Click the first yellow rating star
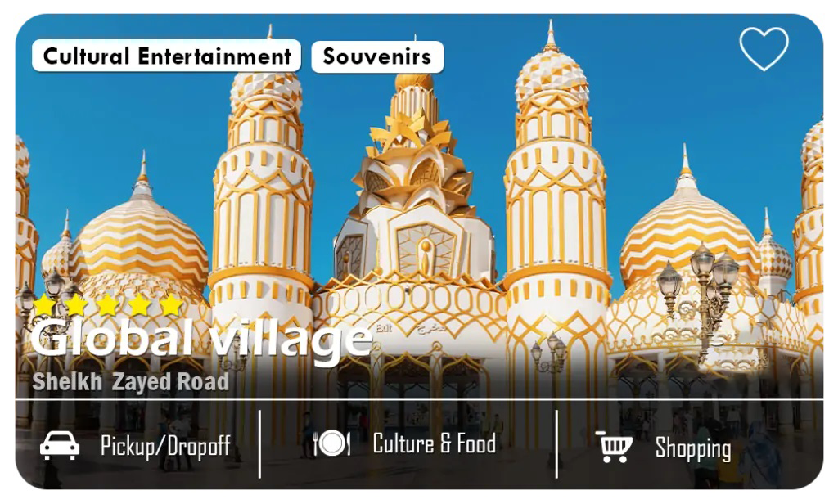 pos(44,304)
